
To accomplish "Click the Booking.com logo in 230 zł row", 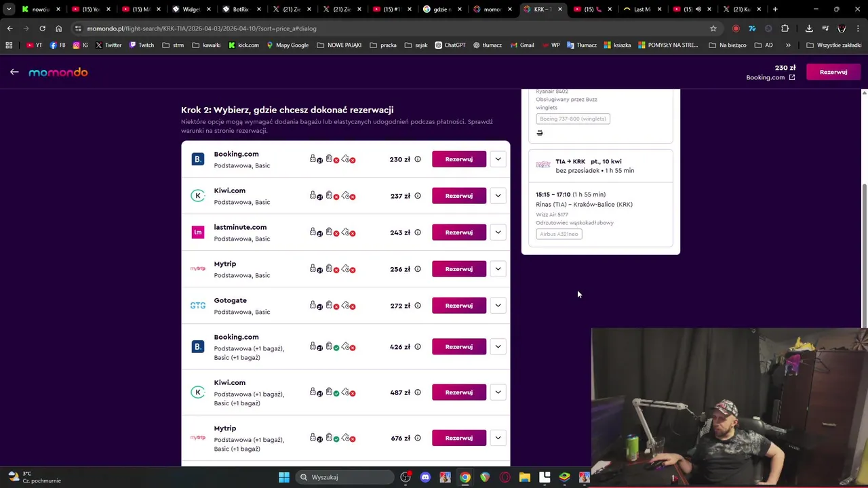I will pyautogui.click(x=198, y=159).
